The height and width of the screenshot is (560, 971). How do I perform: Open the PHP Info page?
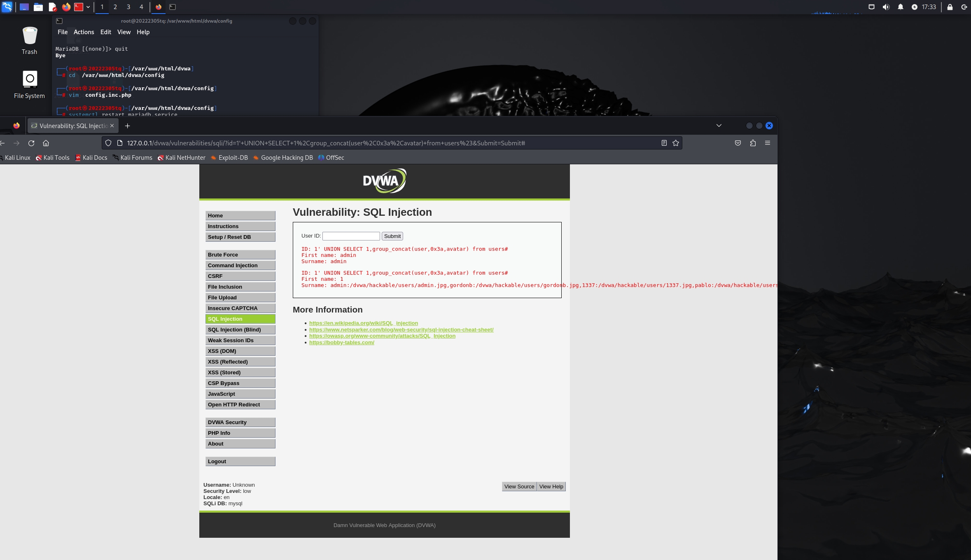(x=240, y=433)
